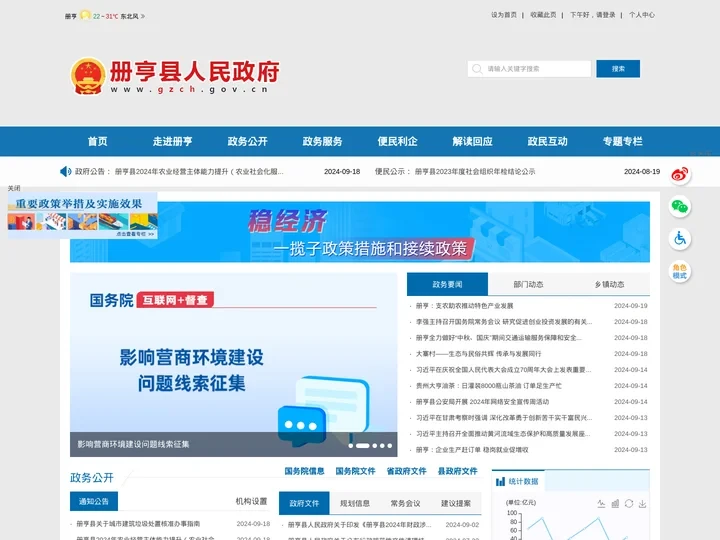
Task: Select the active elongated carousel indicator
Action: [x=363, y=446]
